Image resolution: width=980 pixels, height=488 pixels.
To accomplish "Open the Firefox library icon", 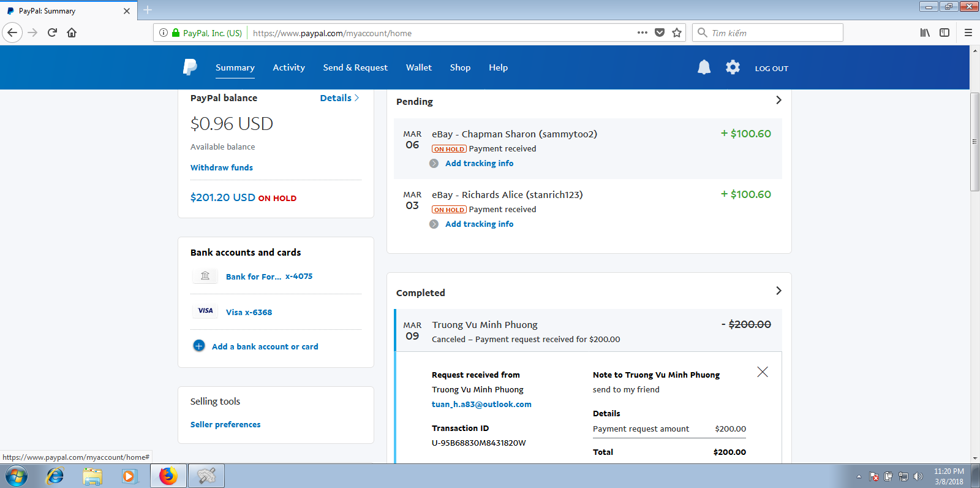I will pyautogui.click(x=925, y=32).
